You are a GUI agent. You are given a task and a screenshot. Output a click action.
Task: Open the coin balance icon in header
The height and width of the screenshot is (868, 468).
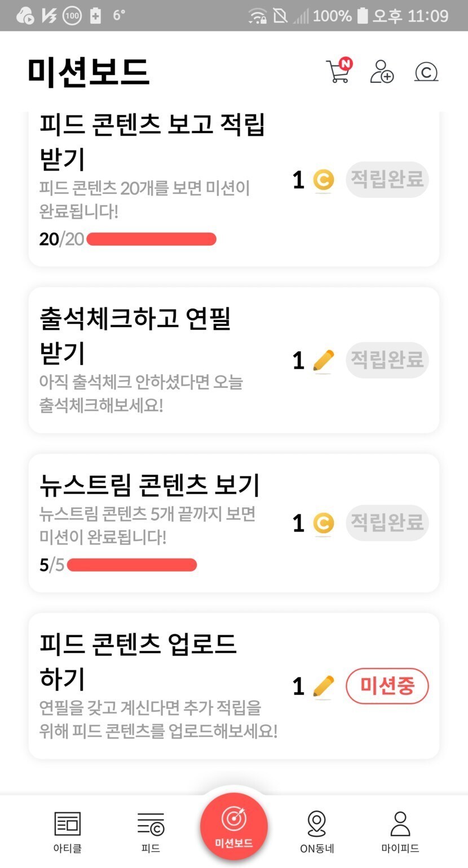click(x=426, y=72)
